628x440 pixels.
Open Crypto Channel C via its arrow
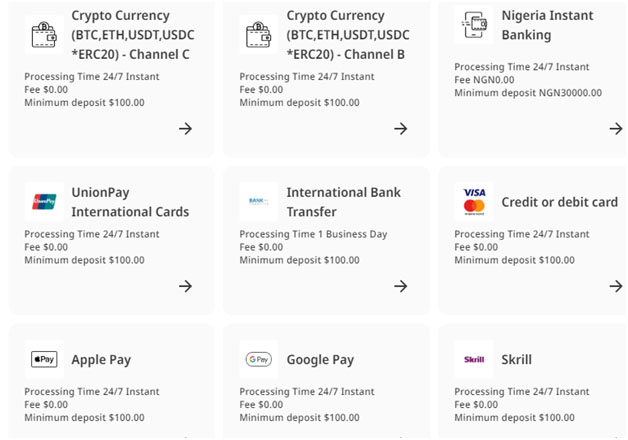185,128
